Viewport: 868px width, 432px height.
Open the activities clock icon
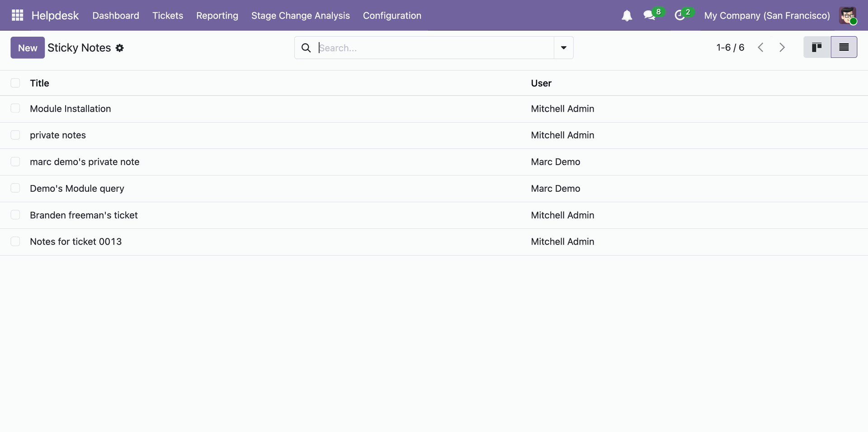(679, 16)
